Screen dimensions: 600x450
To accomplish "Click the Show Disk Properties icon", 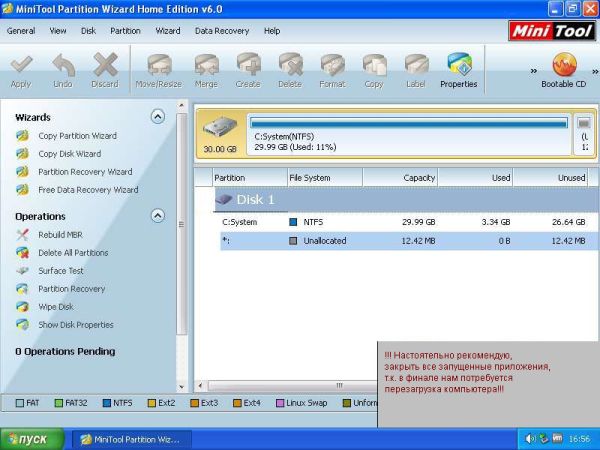I will [x=22, y=324].
